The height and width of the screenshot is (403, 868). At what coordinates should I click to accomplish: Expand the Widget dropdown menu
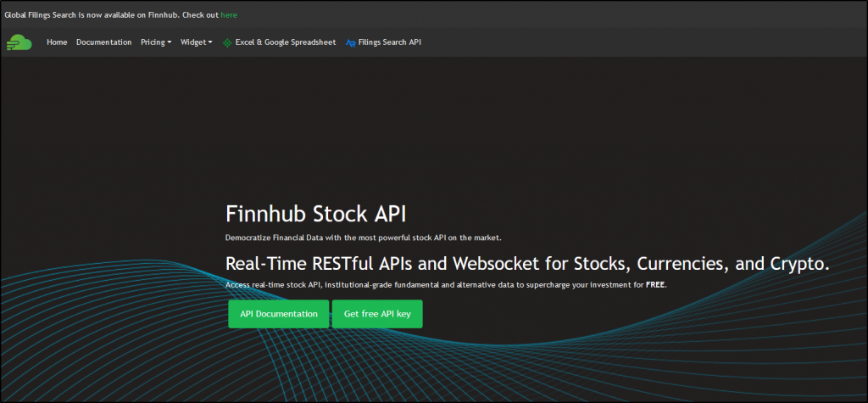(197, 42)
